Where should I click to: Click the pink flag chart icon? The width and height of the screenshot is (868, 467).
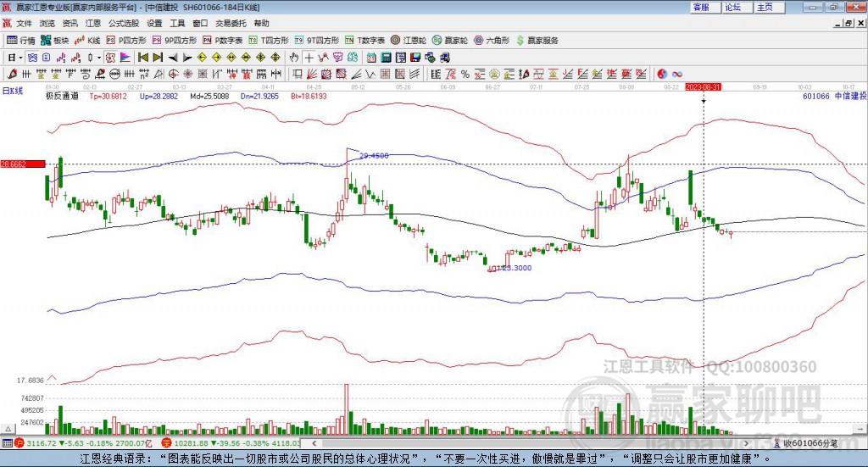click(125, 58)
